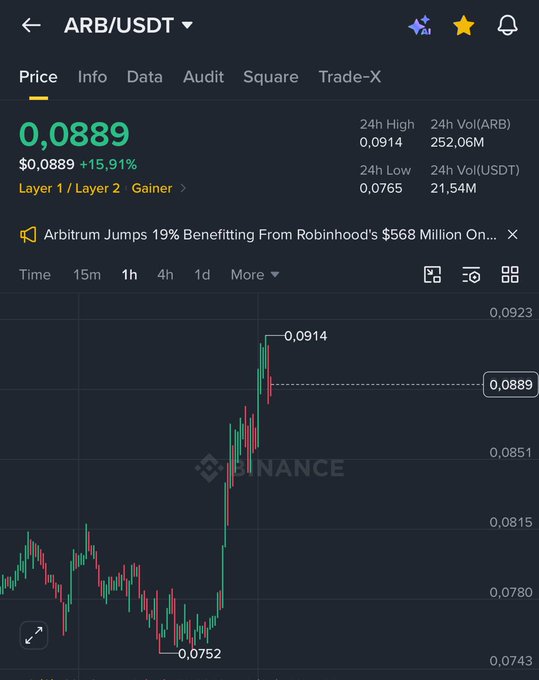Click the 0,0889 current price marker
539x680 pixels.
(x=510, y=385)
